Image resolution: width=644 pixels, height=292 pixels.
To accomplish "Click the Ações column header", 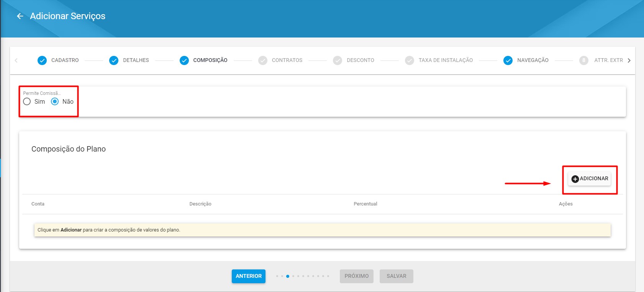I will click(x=565, y=204).
